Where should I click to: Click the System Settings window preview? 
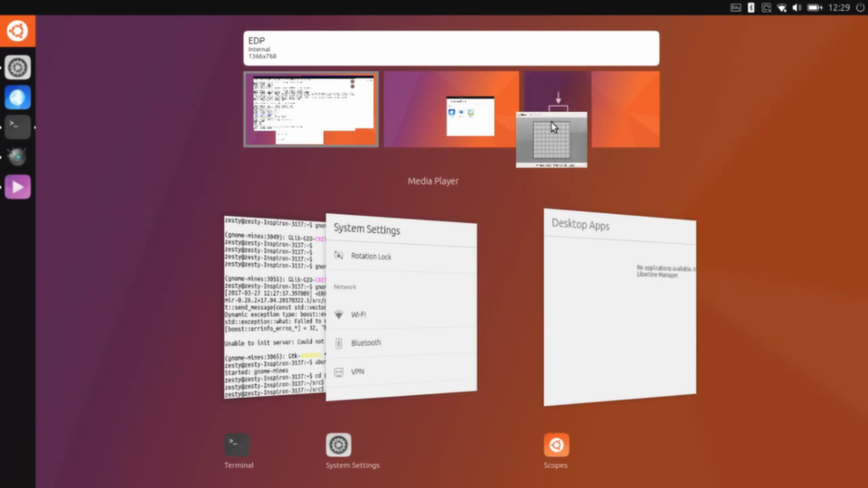click(x=401, y=307)
